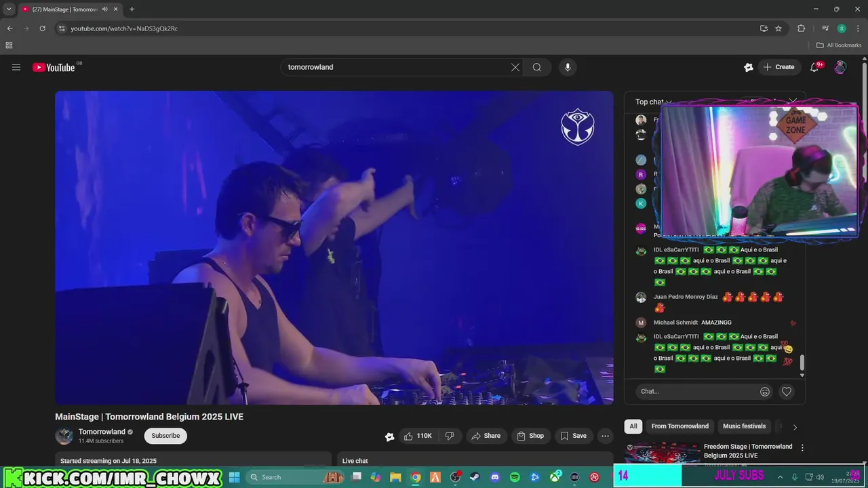Open the Freedom Stage video thumbnail
Image resolution: width=868 pixels, height=488 pixels.
pyautogui.click(x=663, y=453)
